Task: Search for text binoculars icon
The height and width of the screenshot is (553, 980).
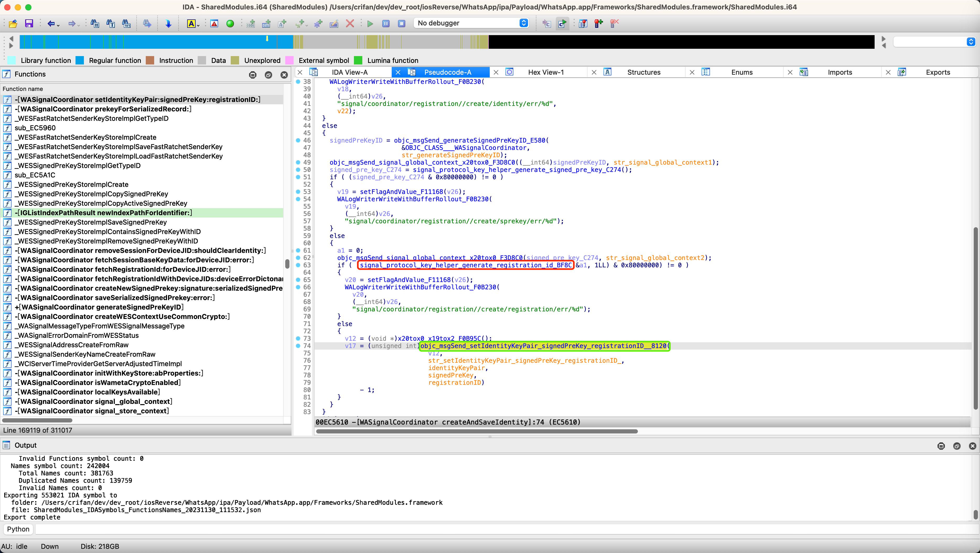Action: pos(111,24)
